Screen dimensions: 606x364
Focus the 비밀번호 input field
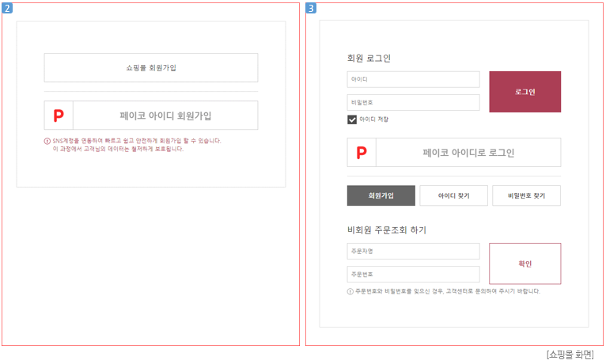pos(413,103)
